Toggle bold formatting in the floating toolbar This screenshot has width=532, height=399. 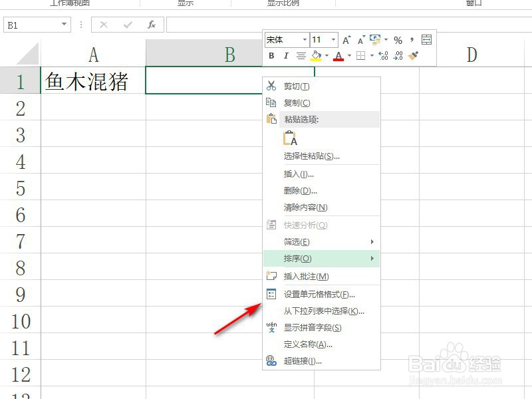click(272, 55)
